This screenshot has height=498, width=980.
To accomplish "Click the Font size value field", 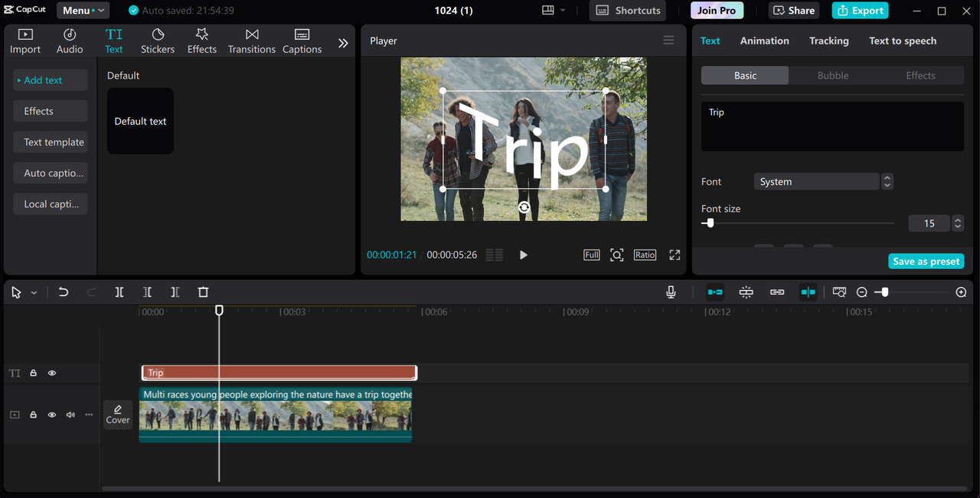I will click(929, 223).
